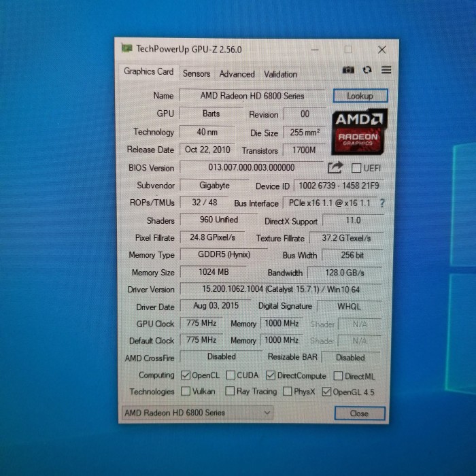
Task: Toggle the DirectML checkbox
Action: point(338,376)
